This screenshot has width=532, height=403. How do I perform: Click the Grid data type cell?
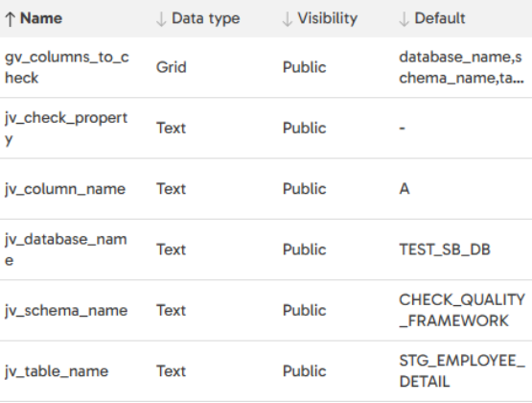pyautogui.click(x=171, y=67)
